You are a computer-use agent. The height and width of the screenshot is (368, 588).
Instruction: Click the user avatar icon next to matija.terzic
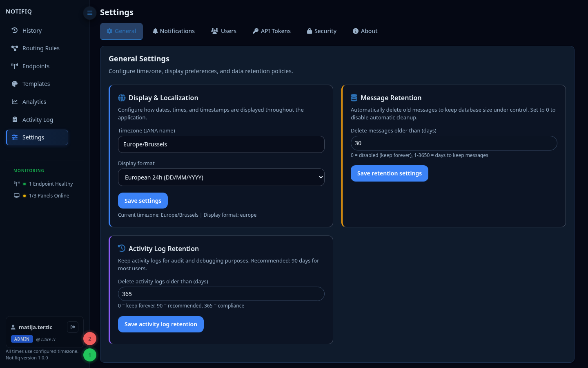(13, 327)
